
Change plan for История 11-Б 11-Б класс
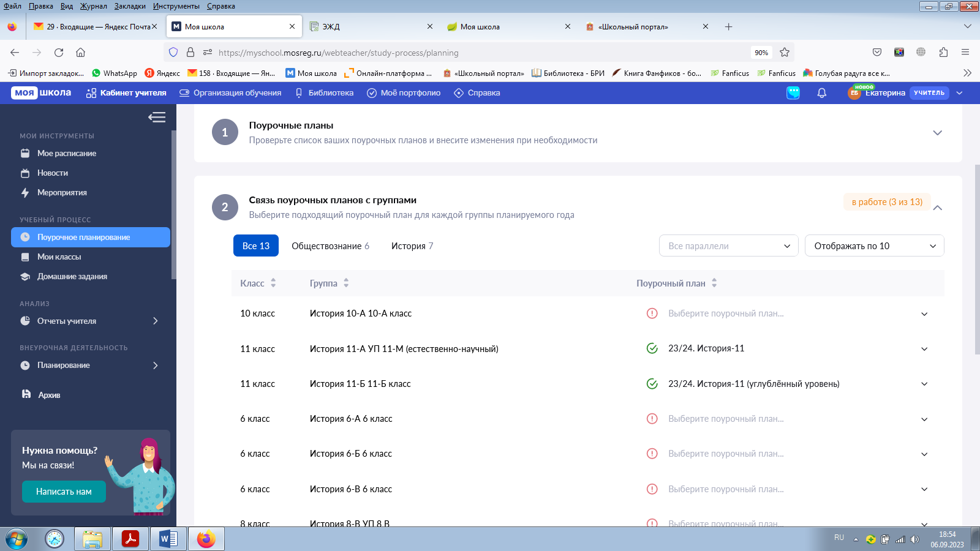787,384
